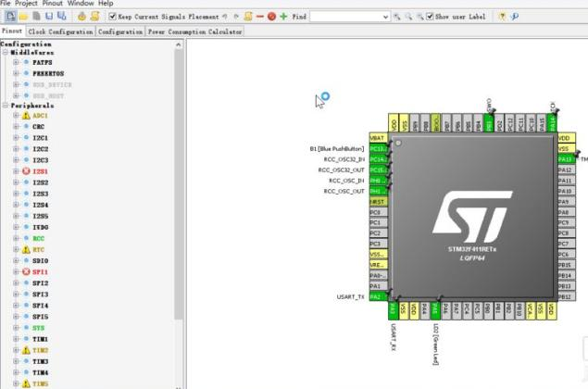588x389 pixels.
Task: Click the Generate Code gear icon
Action: (x=81, y=16)
